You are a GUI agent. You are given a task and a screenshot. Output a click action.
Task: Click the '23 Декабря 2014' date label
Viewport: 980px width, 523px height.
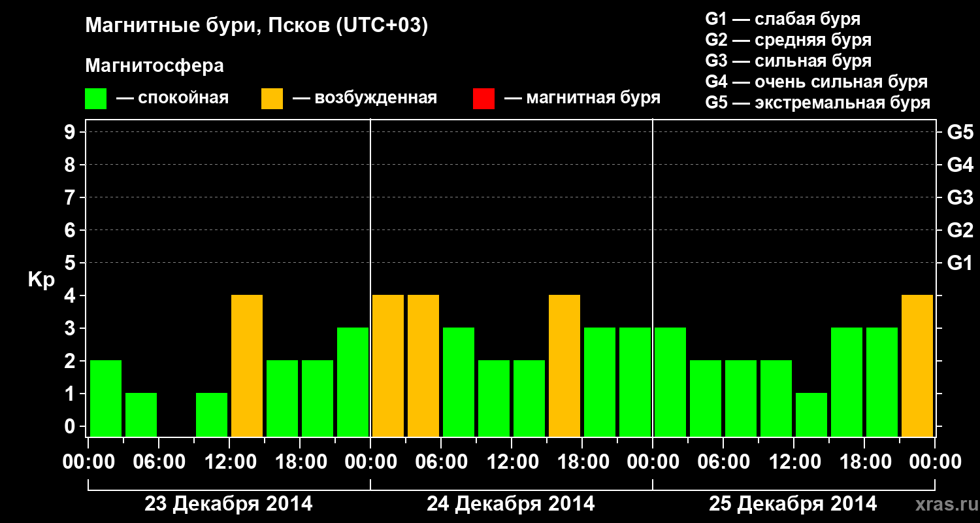pyautogui.click(x=229, y=504)
